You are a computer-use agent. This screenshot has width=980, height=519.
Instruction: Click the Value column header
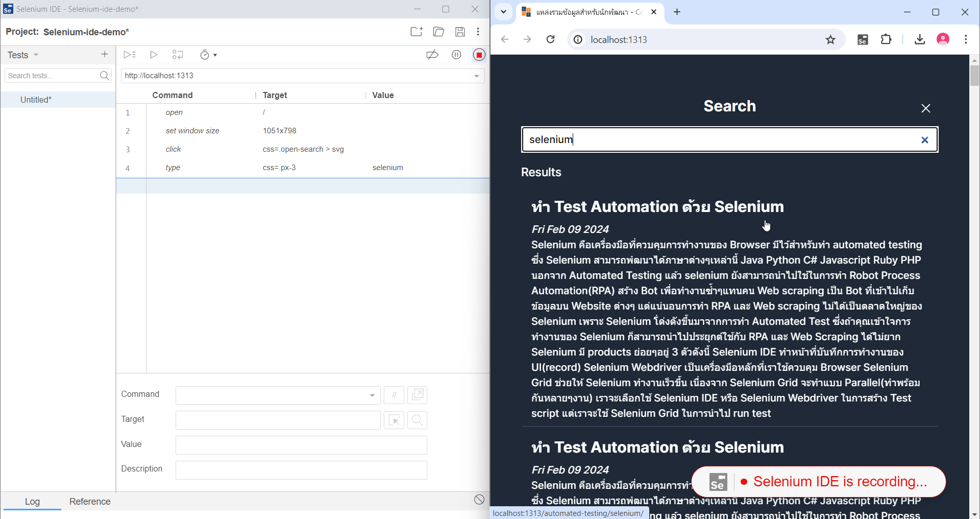383,95
